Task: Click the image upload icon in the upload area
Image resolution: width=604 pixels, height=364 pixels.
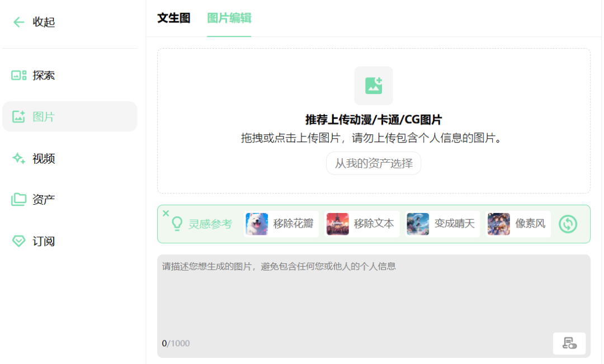Action: (373, 86)
